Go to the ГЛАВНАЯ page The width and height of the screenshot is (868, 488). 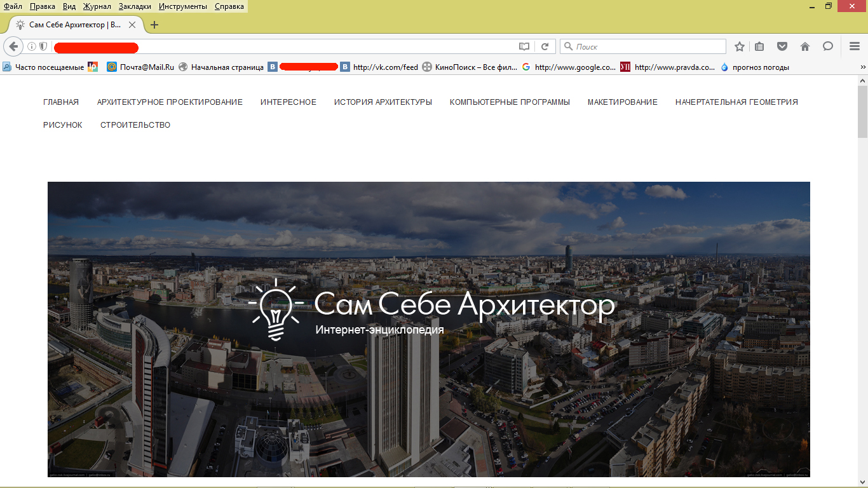(61, 102)
